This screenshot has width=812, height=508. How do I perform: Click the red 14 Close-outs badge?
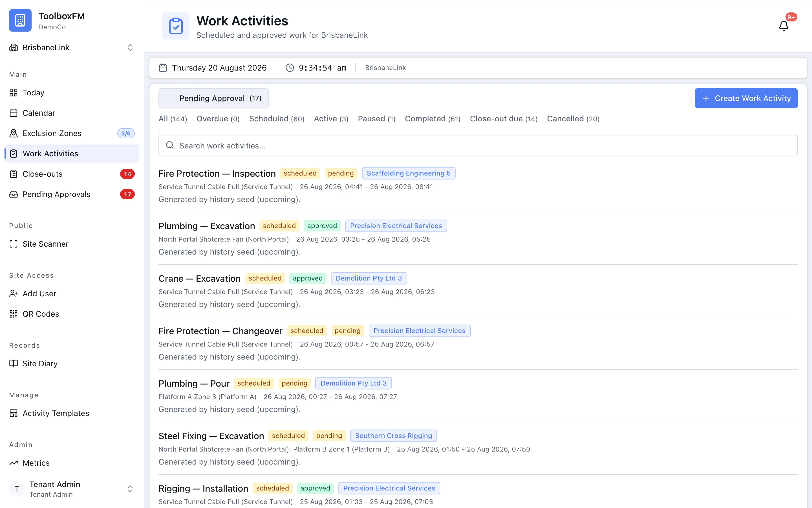[x=127, y=174]
